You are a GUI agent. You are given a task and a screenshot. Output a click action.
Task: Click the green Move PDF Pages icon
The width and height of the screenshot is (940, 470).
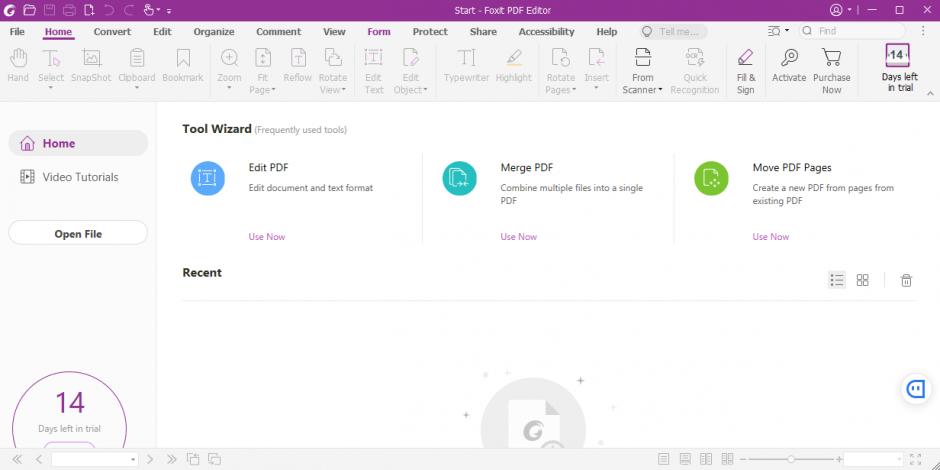pyautogui.click(x=711, y=178)
